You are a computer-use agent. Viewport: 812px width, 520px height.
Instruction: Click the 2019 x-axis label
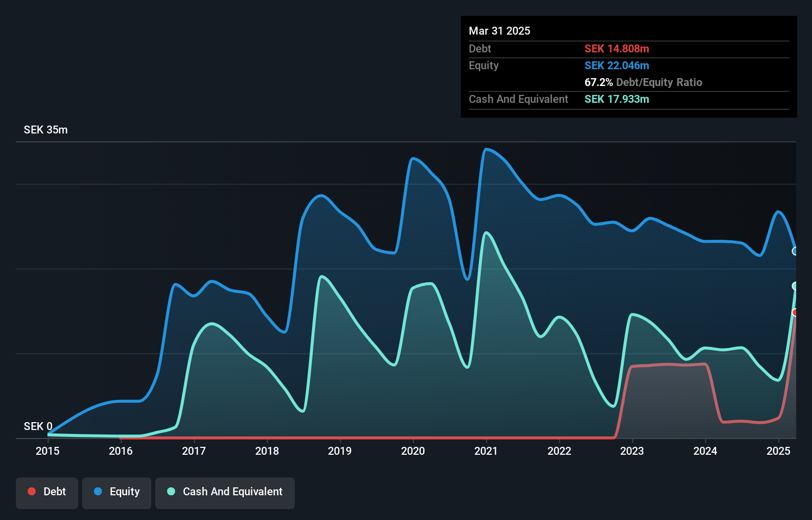340,451
